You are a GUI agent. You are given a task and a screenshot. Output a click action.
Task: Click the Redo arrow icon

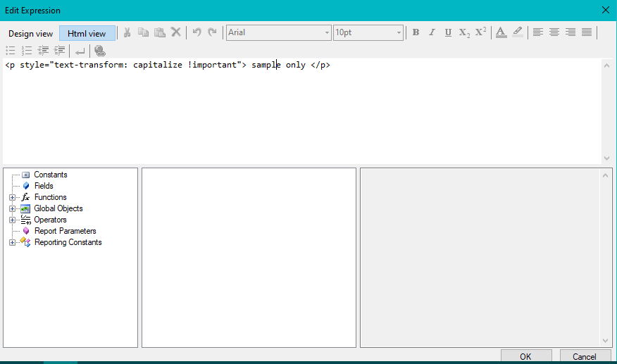pyautogui.click(x=213, y=32)
